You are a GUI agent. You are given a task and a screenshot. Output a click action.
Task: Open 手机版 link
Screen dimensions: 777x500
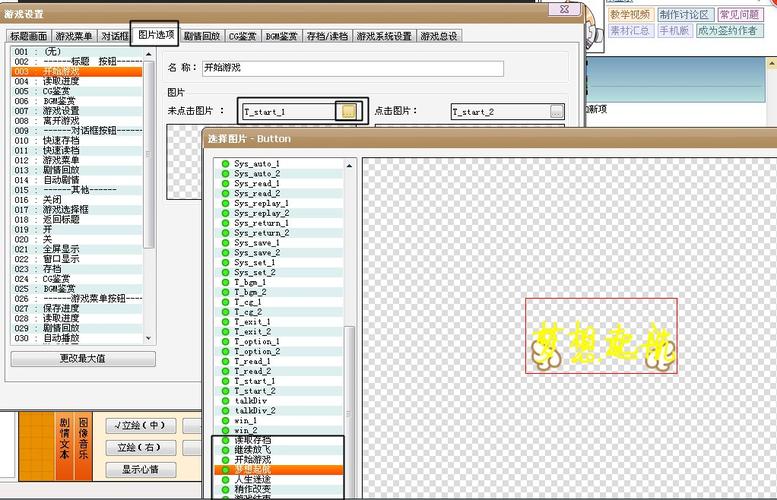pos(674,30)
